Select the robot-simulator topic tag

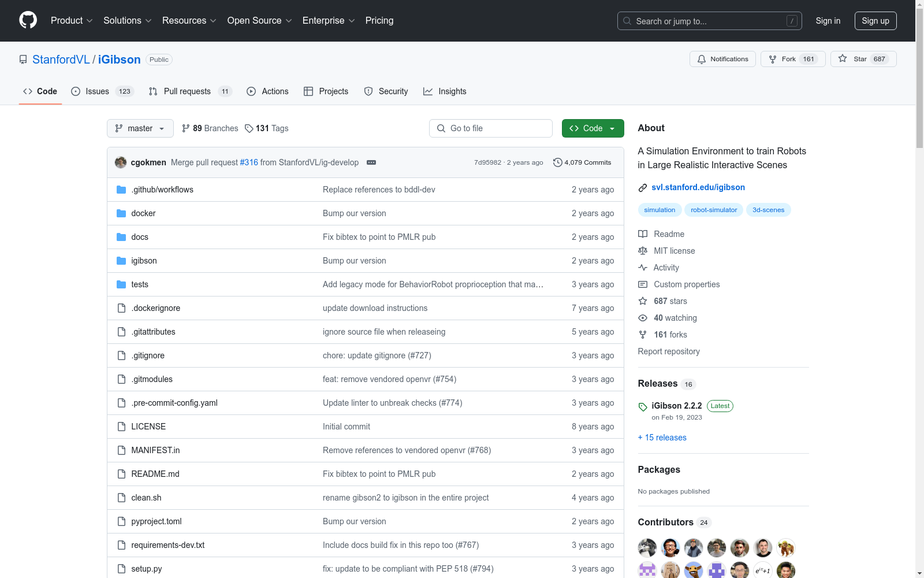tap(714, 210)
